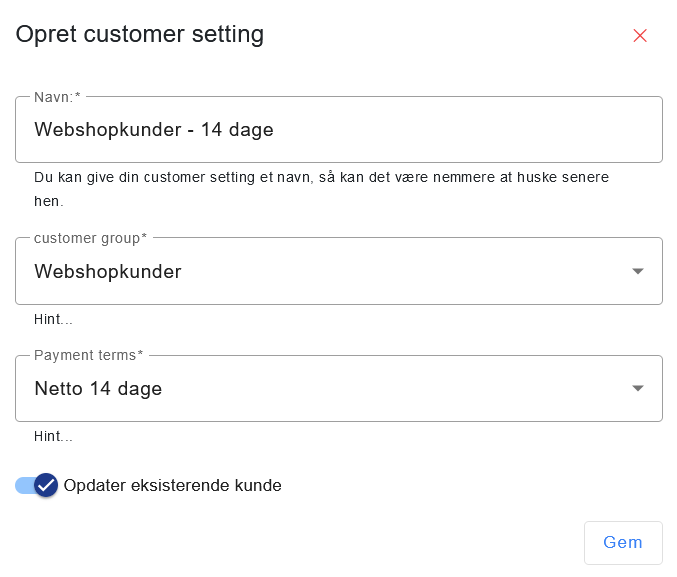
Task: Click the selected value Netto 14 dage
Action: tap(98, 389)
